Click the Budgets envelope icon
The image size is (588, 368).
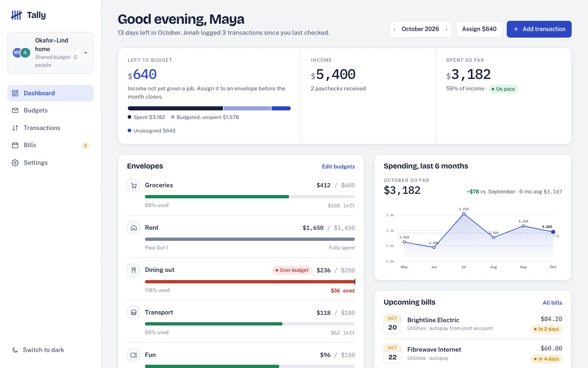point(15,110)
